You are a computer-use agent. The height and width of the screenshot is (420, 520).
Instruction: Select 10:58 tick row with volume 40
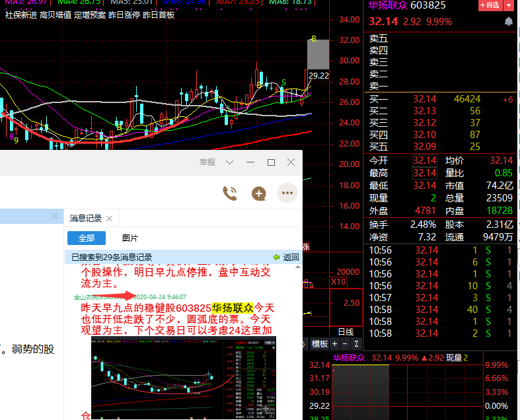[441, 310]
